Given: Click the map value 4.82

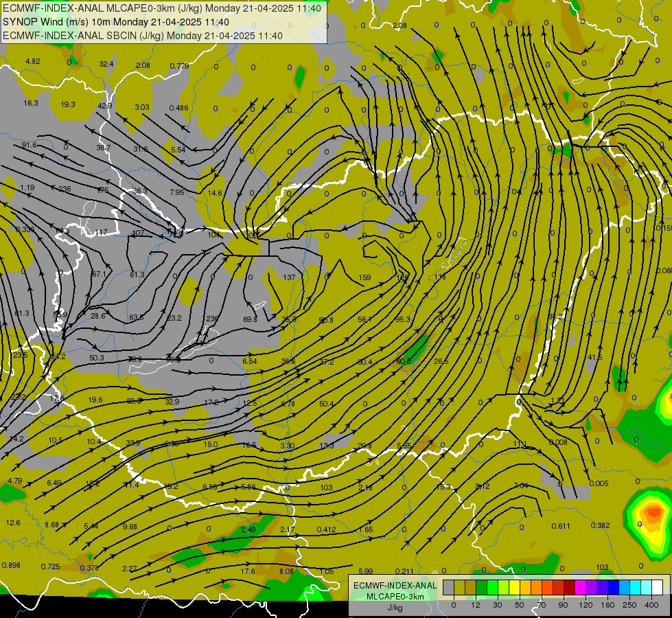Looking at the screenshot, I should (33, 61).
